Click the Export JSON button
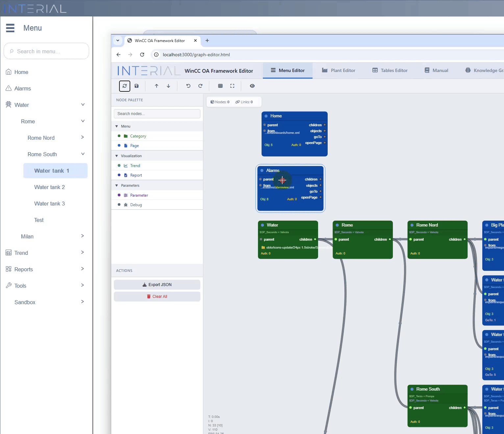 tap(157, 285)
